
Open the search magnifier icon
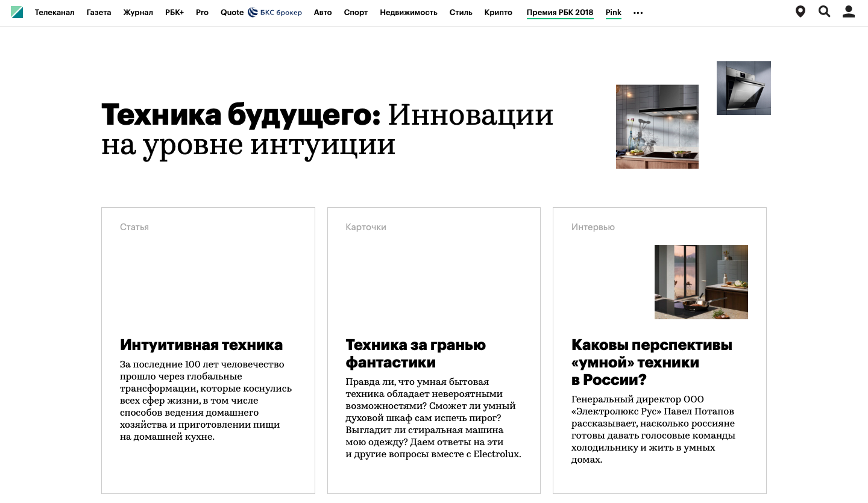(x=825, y=11)
